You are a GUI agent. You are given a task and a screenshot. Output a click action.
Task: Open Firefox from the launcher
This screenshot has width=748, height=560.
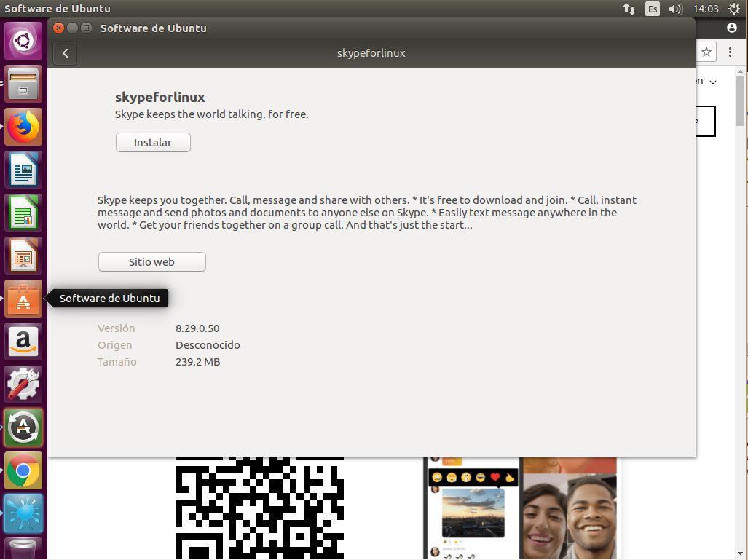pyautogui.click(x=23, y=127)
